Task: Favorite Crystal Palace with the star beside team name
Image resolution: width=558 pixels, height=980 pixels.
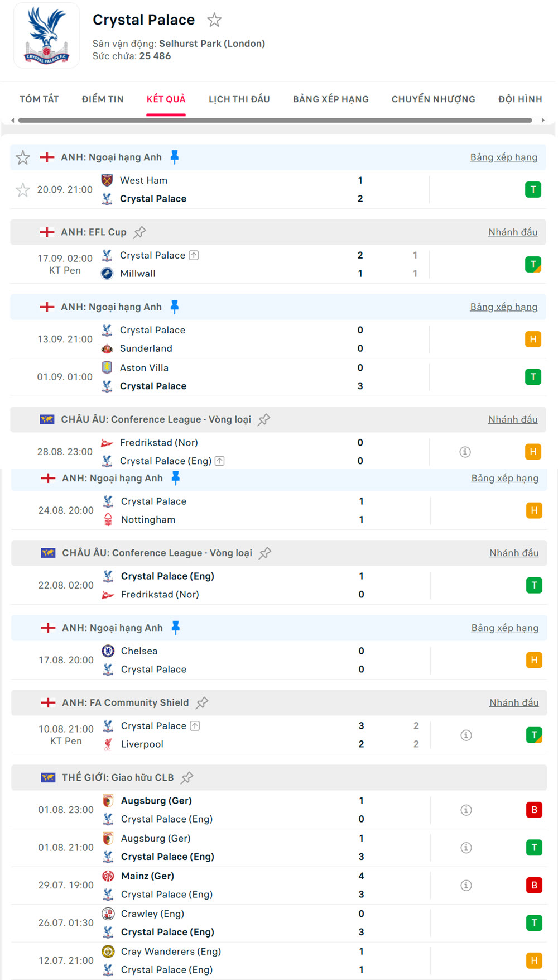Action: click(214, 21)
